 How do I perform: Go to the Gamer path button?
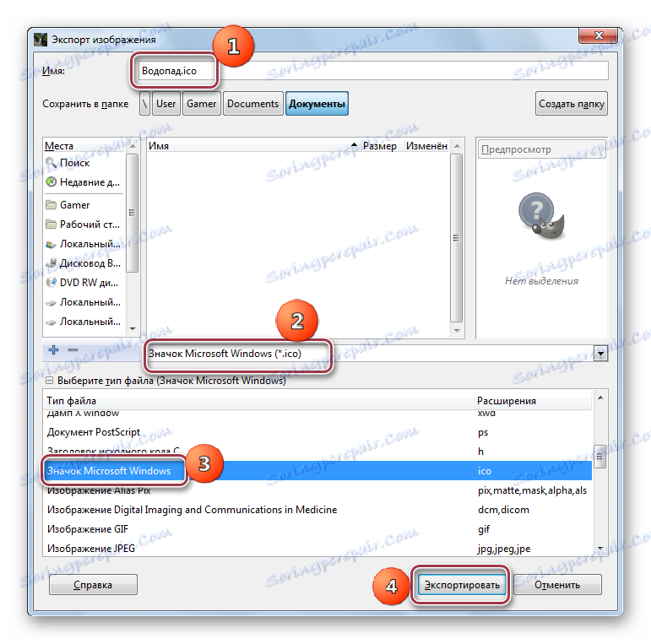[201, 104]
